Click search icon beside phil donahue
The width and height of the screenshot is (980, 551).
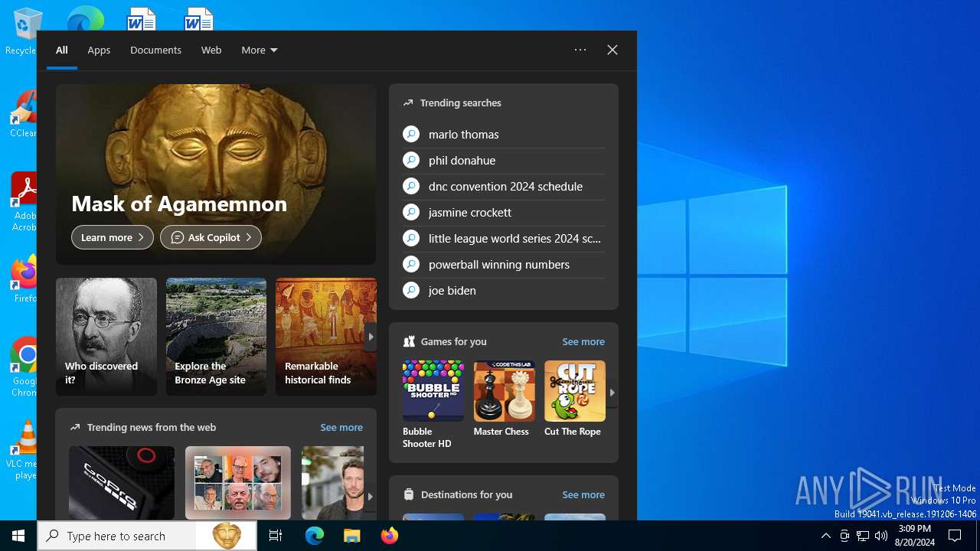pyautogui.click(x=411, y=161)
